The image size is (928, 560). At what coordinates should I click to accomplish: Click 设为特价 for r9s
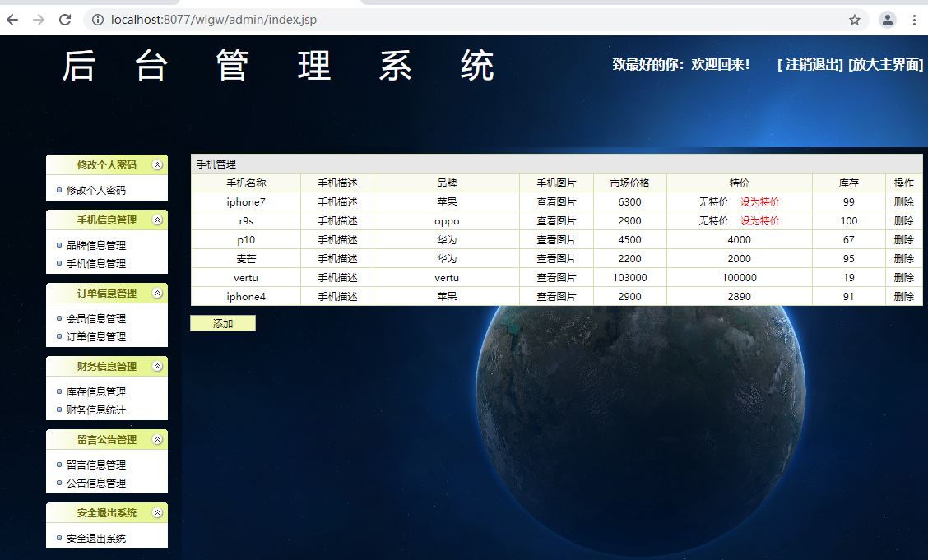click(x=759, y=221)
